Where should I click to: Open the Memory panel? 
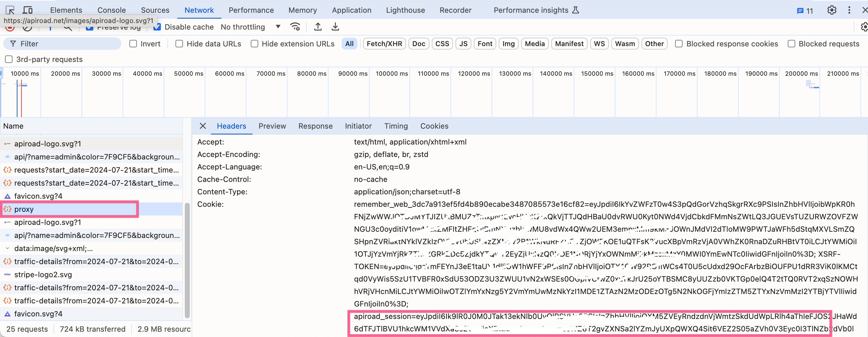click(303, 10)
